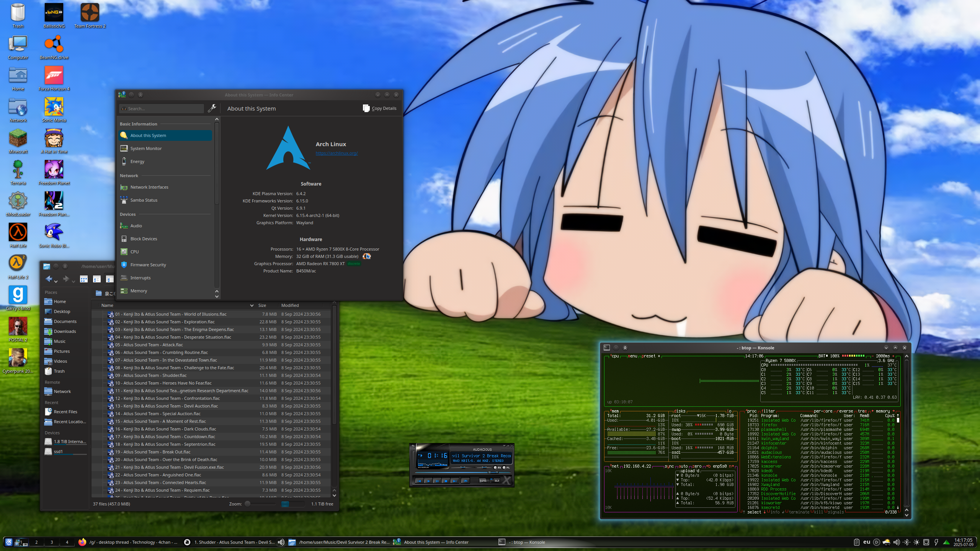Switch to virtual desktop 3 in pager
The height and width of the screenshot is (551, 980).
(x=52, y=542)
